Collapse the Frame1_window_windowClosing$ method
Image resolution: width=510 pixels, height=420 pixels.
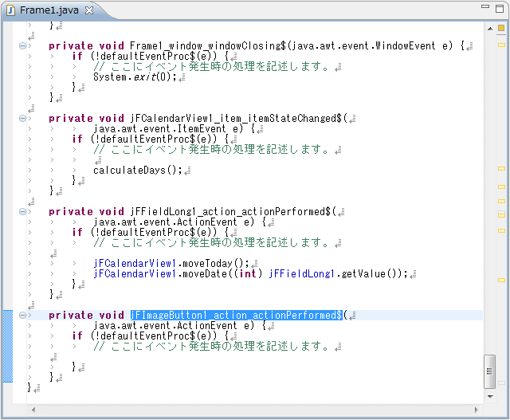click(x=22, y=46)
